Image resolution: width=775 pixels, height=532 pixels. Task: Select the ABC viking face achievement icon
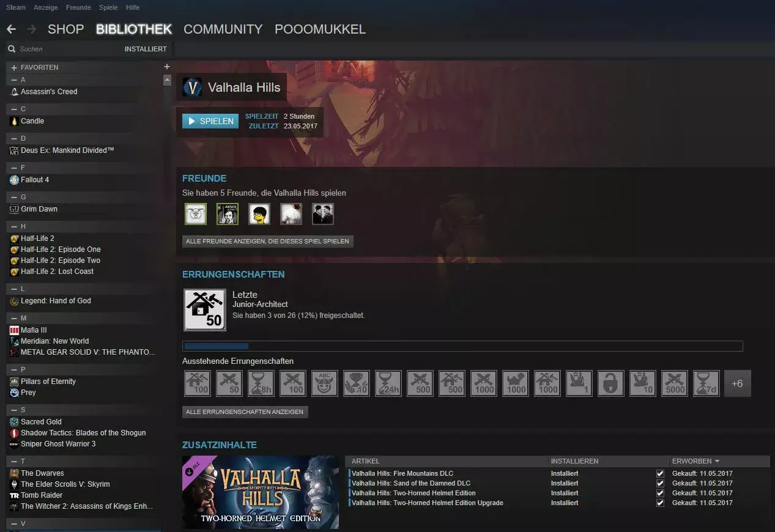(325, 383)
